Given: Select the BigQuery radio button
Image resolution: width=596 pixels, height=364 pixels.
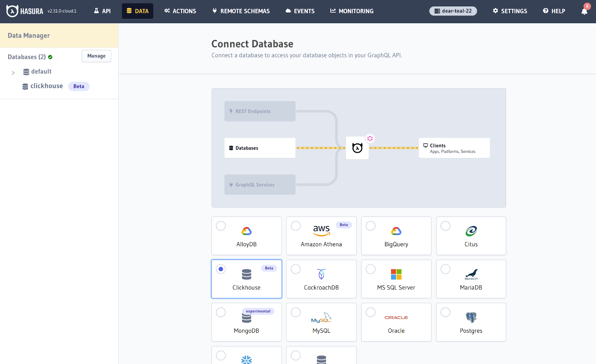Looking at the screenshot, I should tap(371, 226).
